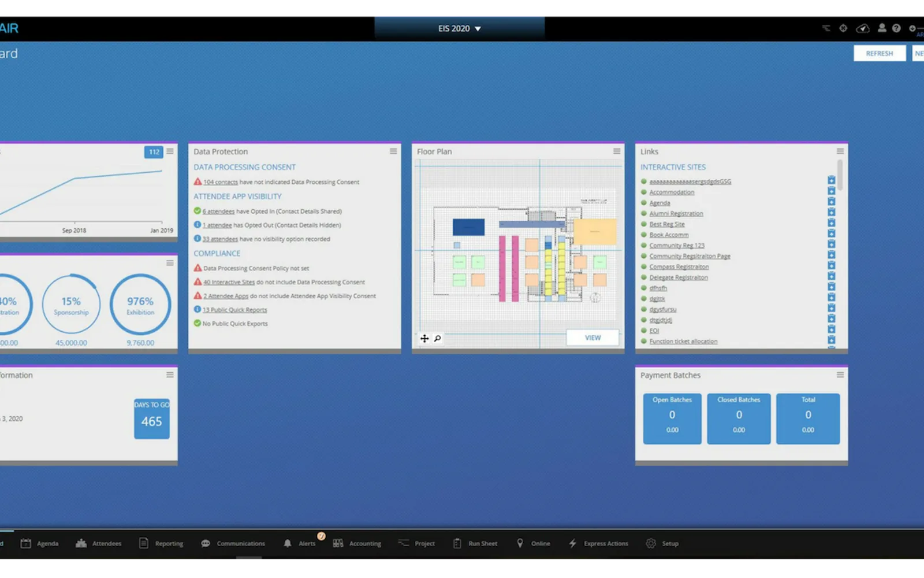Click the task list icon in top bar
This screenshot has width=924, height=578.
(826, 28)
